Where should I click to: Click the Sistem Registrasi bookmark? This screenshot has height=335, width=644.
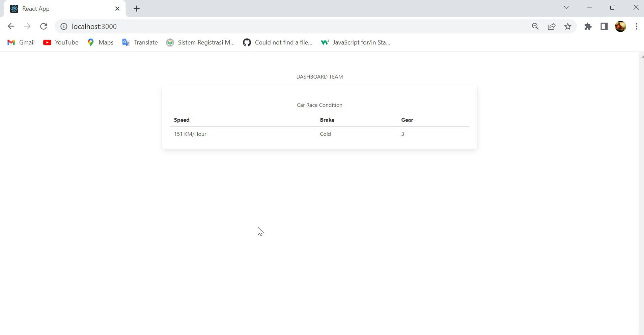coord(201,42)
